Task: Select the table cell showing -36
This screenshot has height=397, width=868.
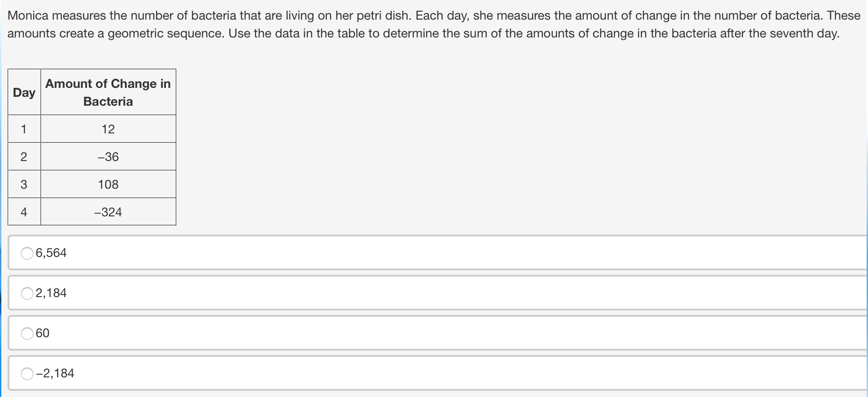Action: pyautogui.click(x=108, y=157)
